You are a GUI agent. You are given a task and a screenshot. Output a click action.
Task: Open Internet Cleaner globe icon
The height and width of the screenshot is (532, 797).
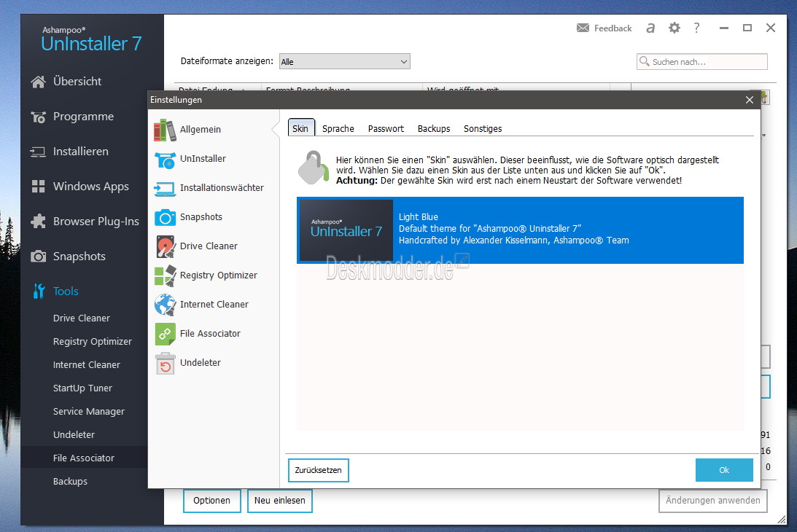click(x=166, y=305)
